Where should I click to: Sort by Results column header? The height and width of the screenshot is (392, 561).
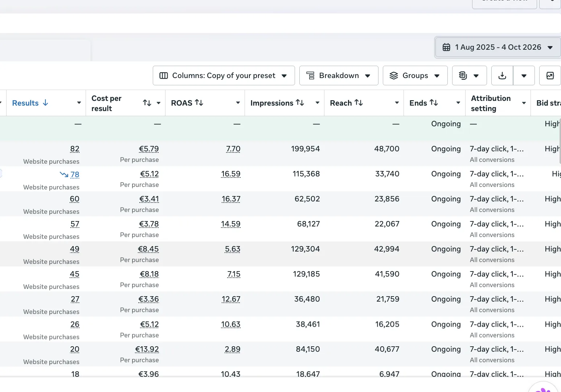click(30, 103)
